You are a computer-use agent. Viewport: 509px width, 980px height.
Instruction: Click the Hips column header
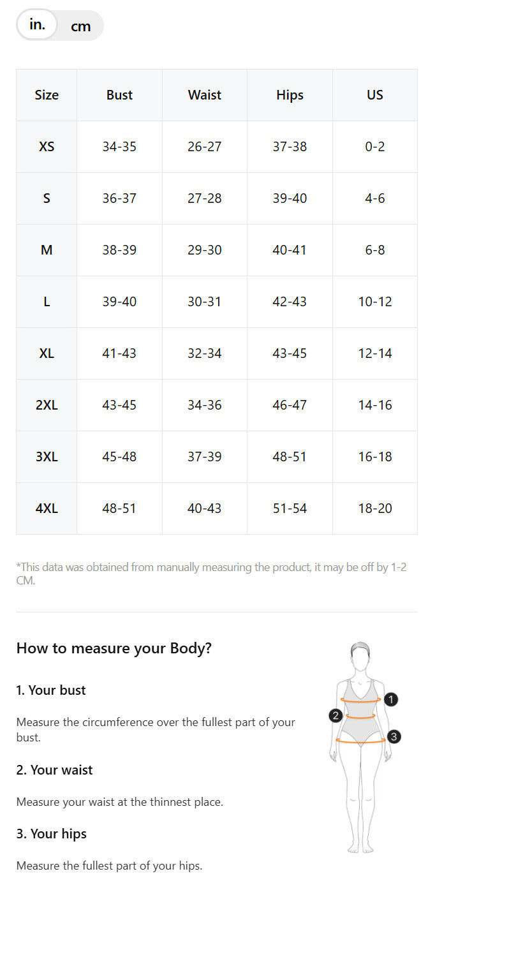tap(290, 95)
